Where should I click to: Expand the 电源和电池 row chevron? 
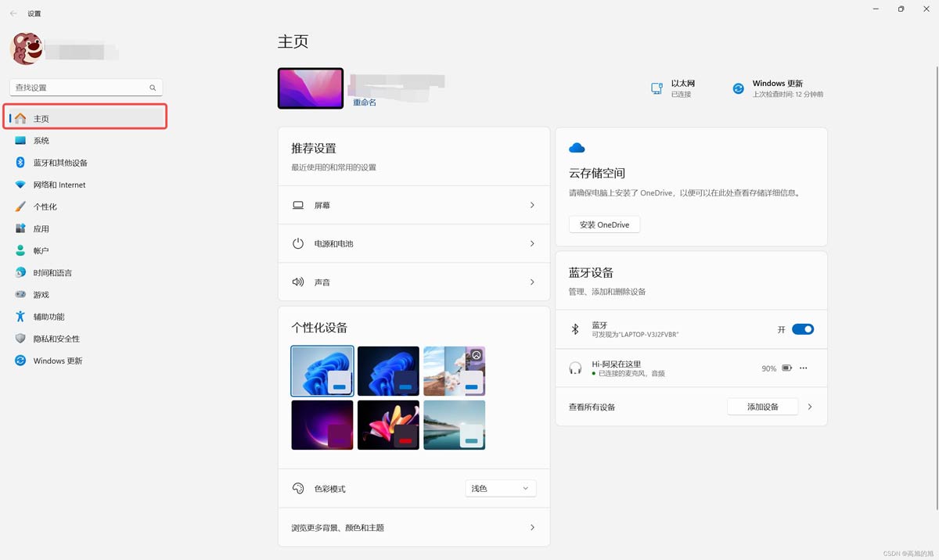pyautogui.click(x=532, y=243)
